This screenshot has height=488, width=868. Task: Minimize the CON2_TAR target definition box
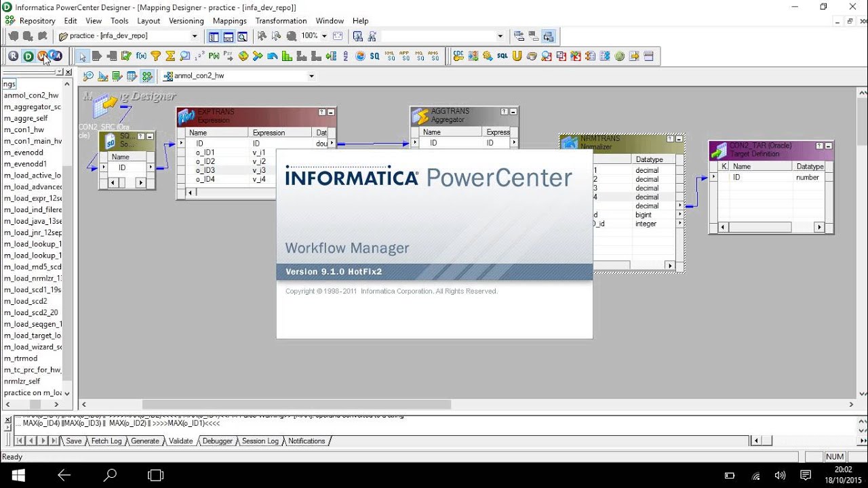coord(828,146)
